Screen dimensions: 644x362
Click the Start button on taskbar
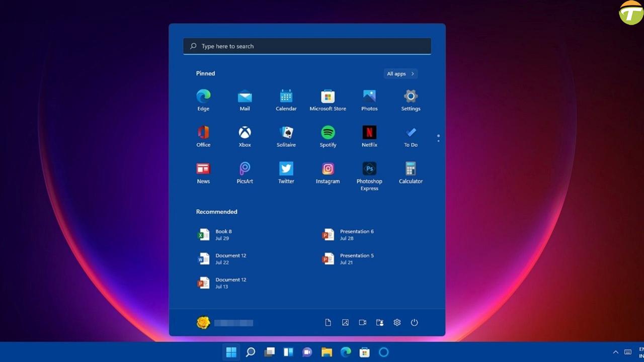[231, 352]
